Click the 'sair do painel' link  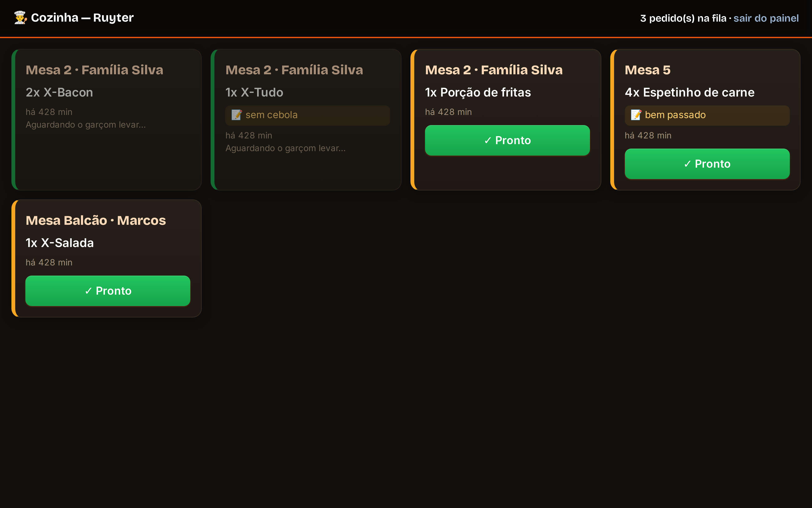click(x=766, y=18)
